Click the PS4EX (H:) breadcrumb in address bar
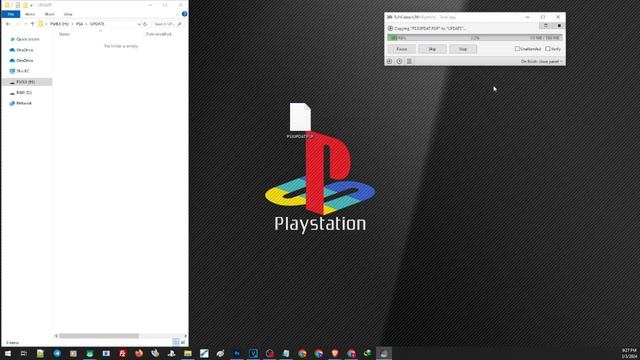Screen dimensions: 640x360 click(59, 24)
